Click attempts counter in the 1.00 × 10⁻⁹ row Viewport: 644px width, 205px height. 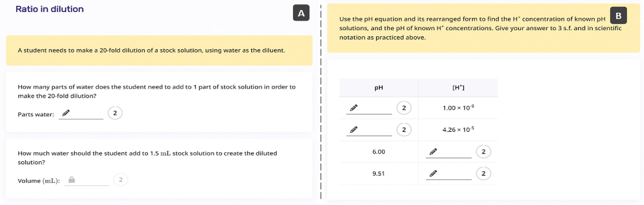tap(404, 108)
